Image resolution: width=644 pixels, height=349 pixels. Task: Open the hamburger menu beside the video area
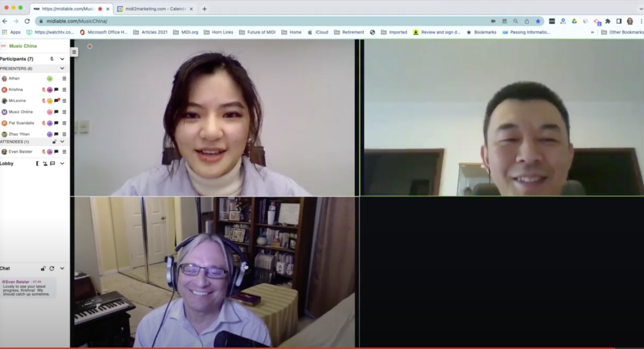click(x=74, y=52)
